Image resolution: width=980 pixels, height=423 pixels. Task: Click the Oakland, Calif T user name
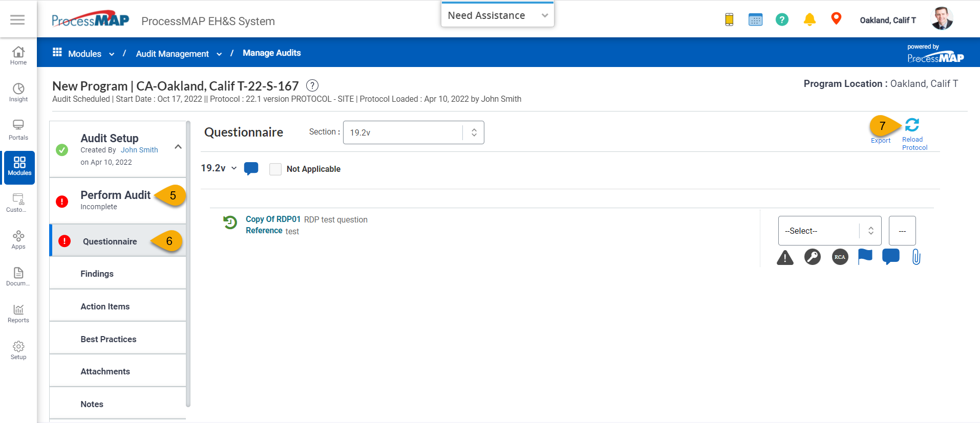click(x=888, y=20)
